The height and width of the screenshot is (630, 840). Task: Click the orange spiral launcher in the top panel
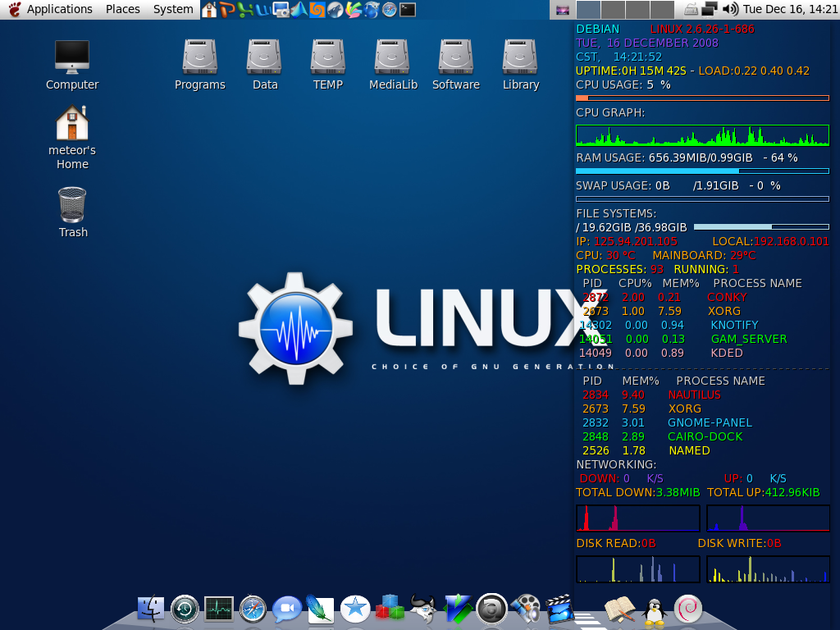click(317, 10)
